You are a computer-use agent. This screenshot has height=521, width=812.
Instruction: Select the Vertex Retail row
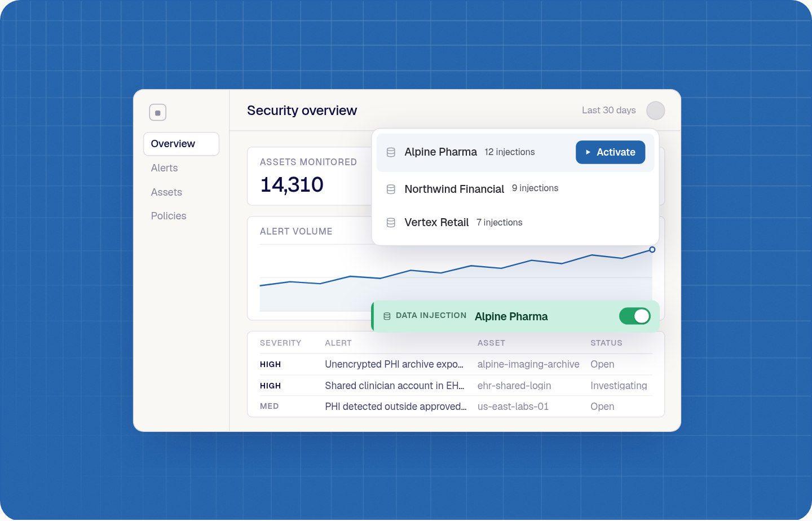pyautogui.click(x=515, y=223)
